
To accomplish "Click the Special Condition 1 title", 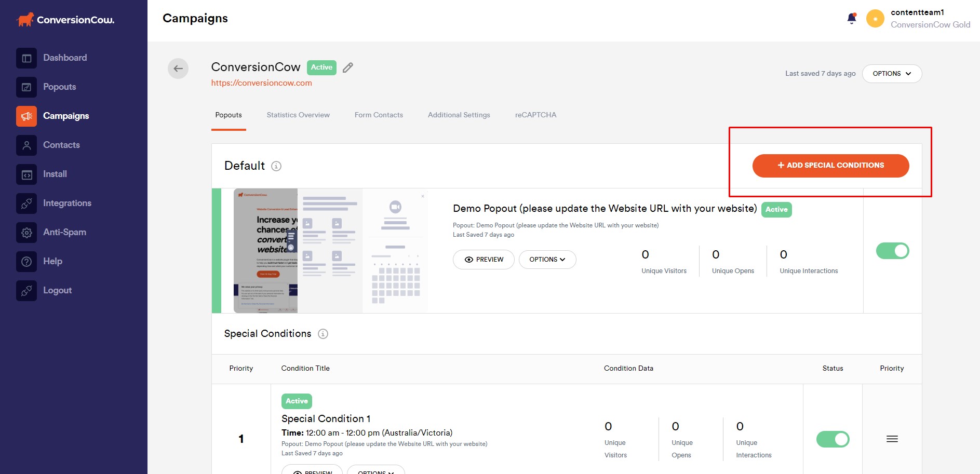I will pyautogui.click(x=326, y=419).
